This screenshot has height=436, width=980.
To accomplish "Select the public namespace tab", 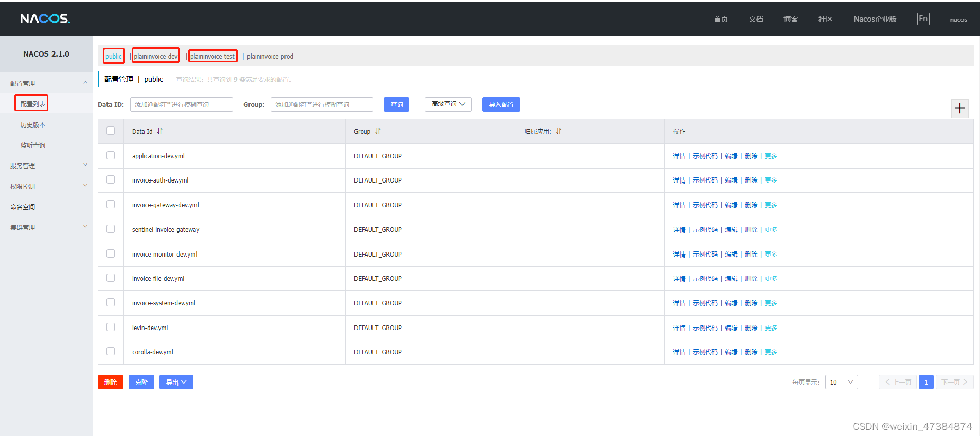I will pos(114,56).
